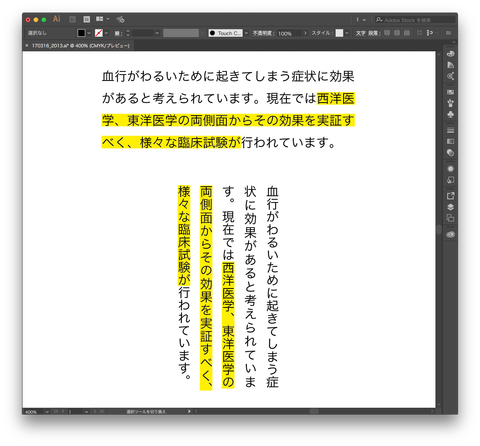Click the artboard number field showing 1

[75, 412]
